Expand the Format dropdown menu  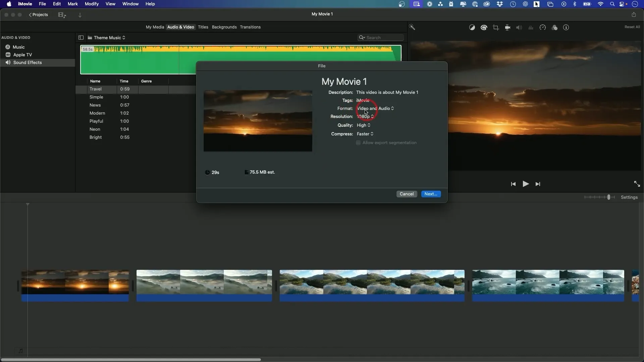pos(375,108)
